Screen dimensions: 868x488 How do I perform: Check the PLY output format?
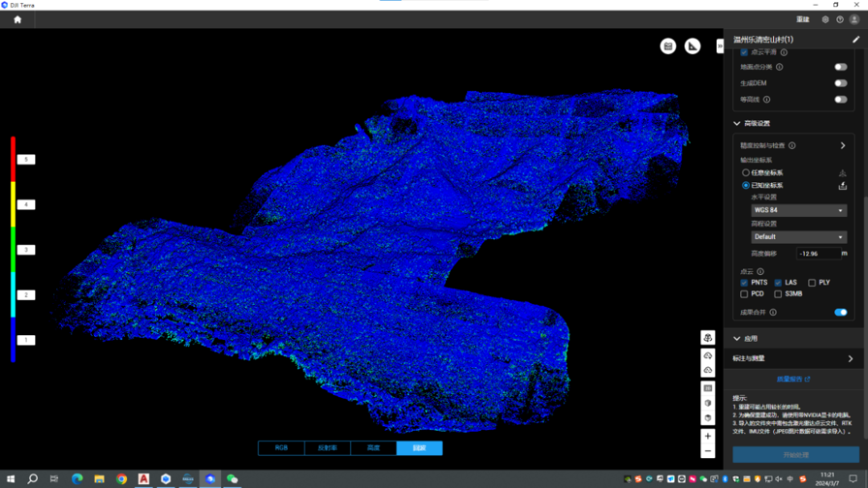[812, 282]
